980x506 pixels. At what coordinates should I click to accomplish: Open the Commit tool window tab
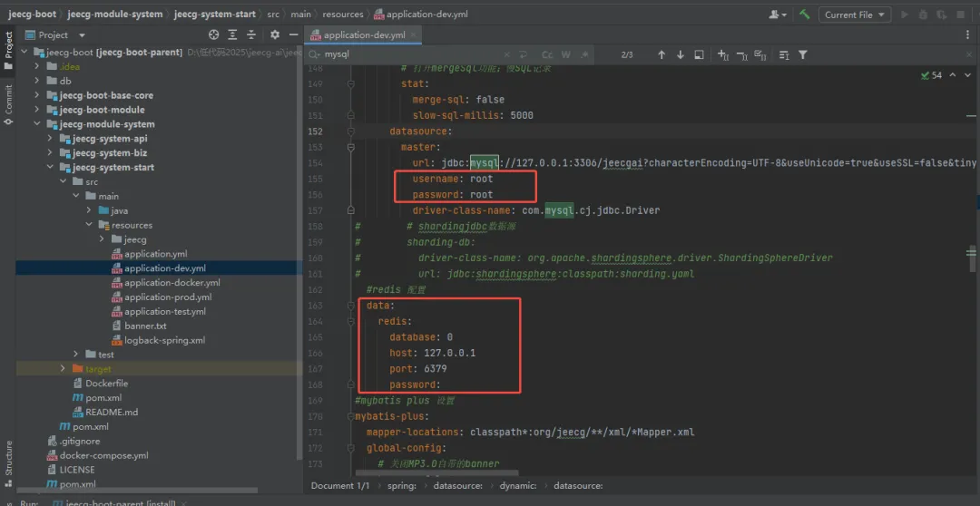[8, 105]
